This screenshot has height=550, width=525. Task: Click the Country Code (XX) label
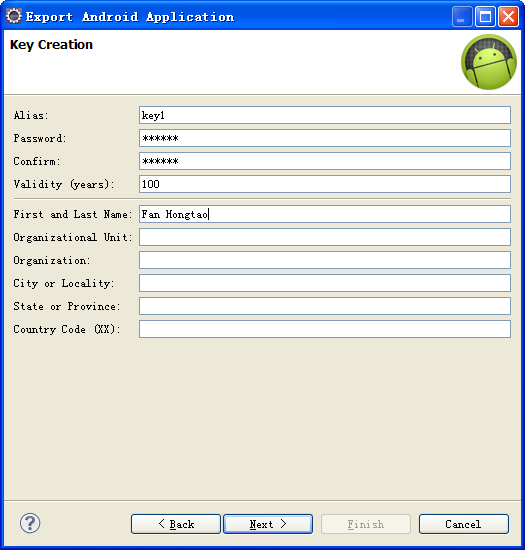click(67, 329)
